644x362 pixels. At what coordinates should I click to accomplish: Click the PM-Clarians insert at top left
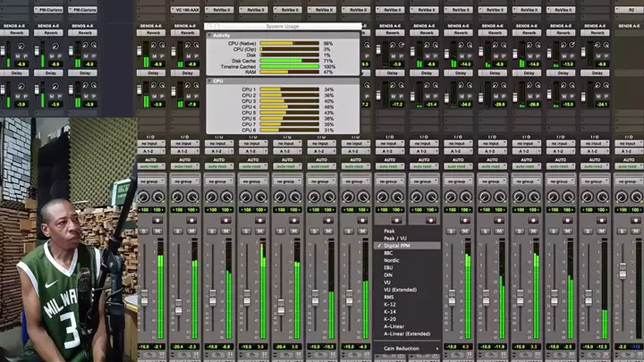coord(49,10)
